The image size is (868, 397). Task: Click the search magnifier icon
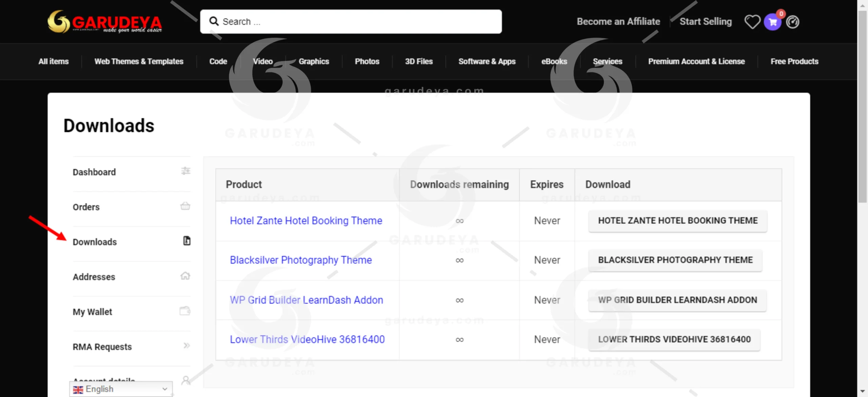pyautogui.click(x=214, y=21)
